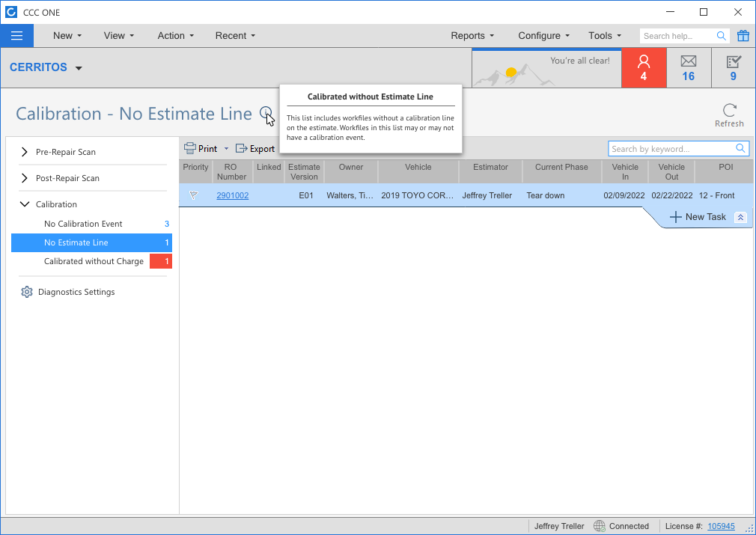
Task: Sort by Linked column header
Action: (x=269, y=171)
